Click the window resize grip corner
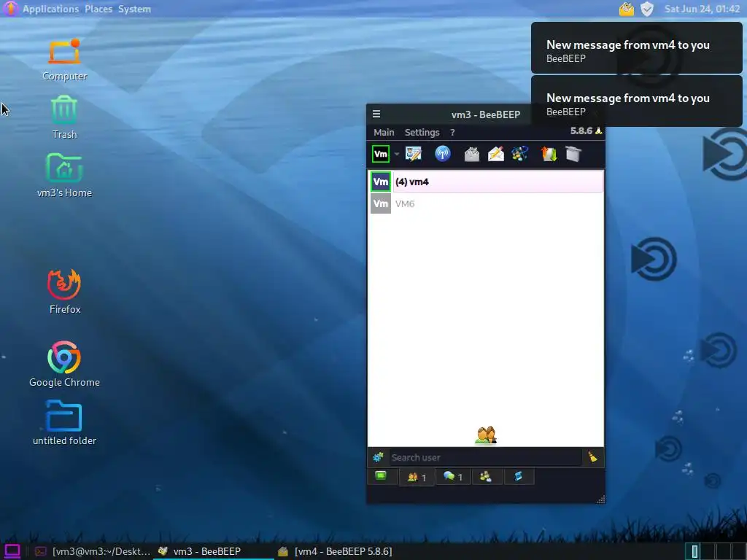 pyautogui.click(x=600, y=499)
